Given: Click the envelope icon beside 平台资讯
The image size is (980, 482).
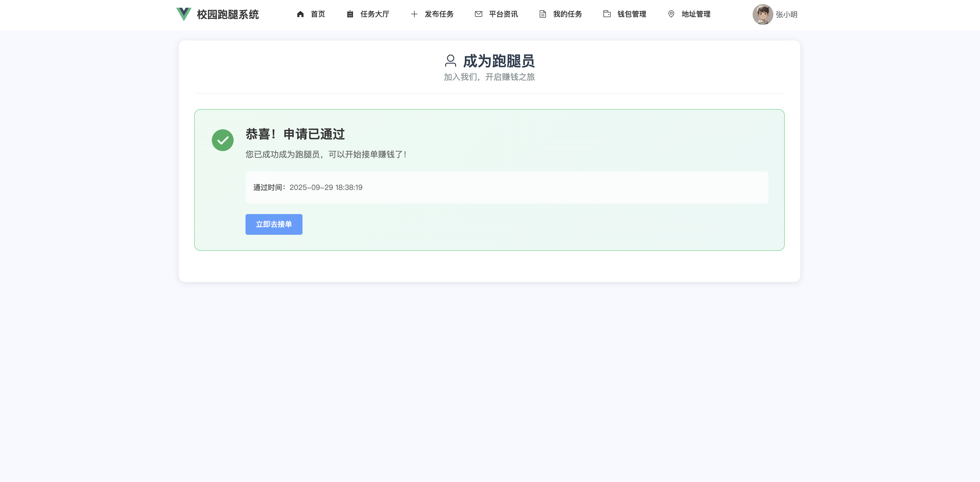Looking at the screenshot, I should click(x=478, y=14).
